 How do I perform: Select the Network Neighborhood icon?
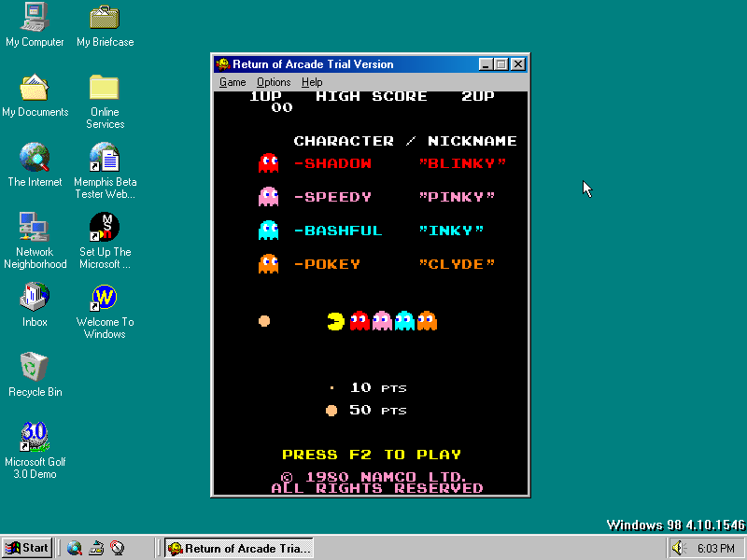(x=35, y=241)
